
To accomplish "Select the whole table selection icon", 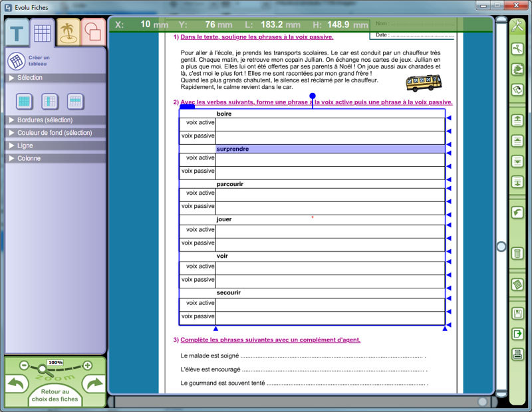I will coord(25,101).
